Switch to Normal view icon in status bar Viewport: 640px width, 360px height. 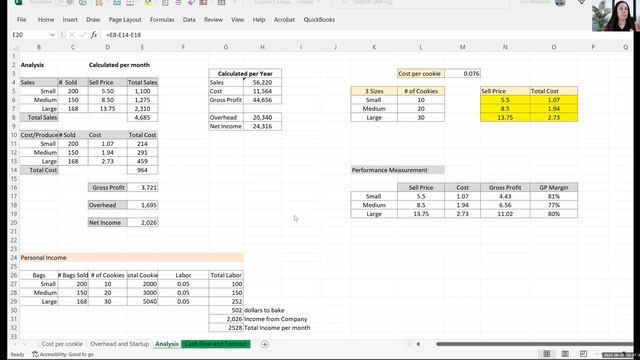coord(547,353)
